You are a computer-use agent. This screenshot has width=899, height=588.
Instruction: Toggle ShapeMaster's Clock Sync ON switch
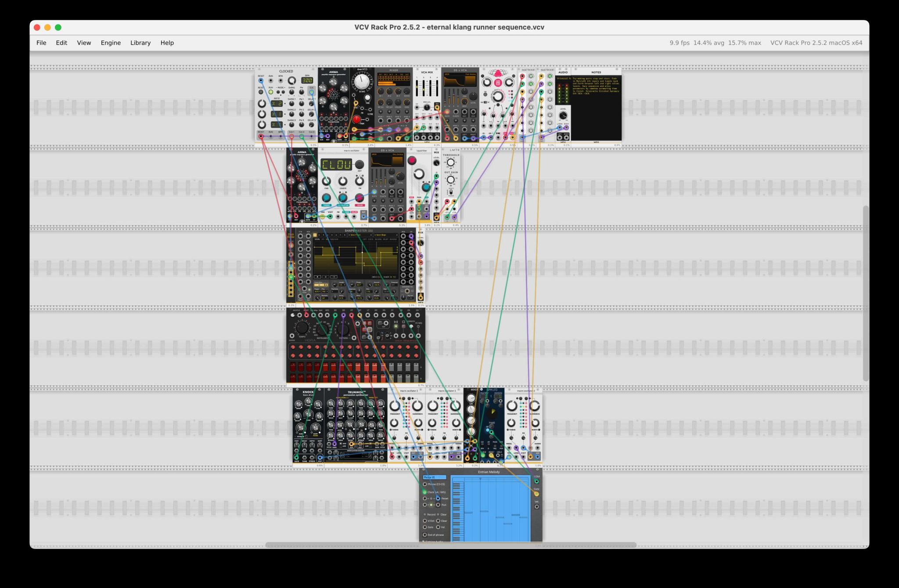[x=319, y=285]
